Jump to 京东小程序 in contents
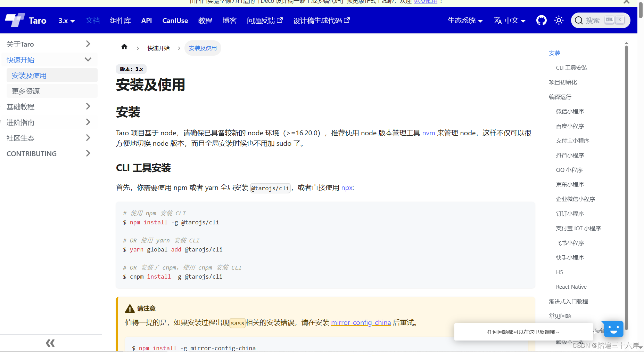Screen dimensions: 644x352 click(x=570, y=184)
